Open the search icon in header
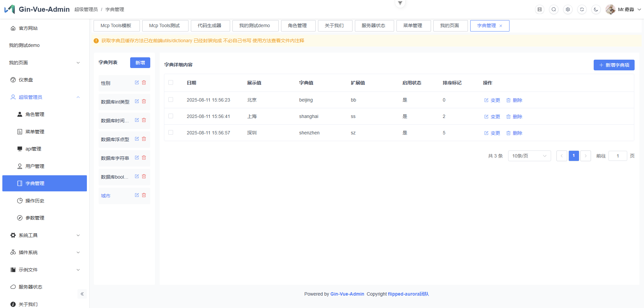The height and width of the screenshot is (308, 644). (554, 9)
